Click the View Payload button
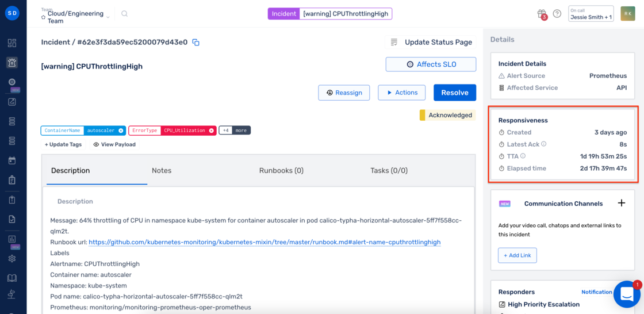 (114, 144)
